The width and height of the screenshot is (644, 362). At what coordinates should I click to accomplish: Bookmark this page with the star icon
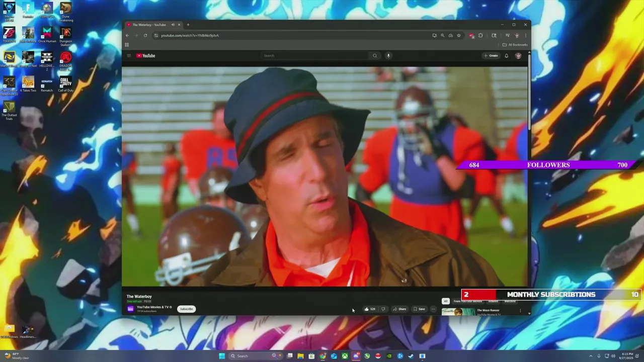coord(459,35)
